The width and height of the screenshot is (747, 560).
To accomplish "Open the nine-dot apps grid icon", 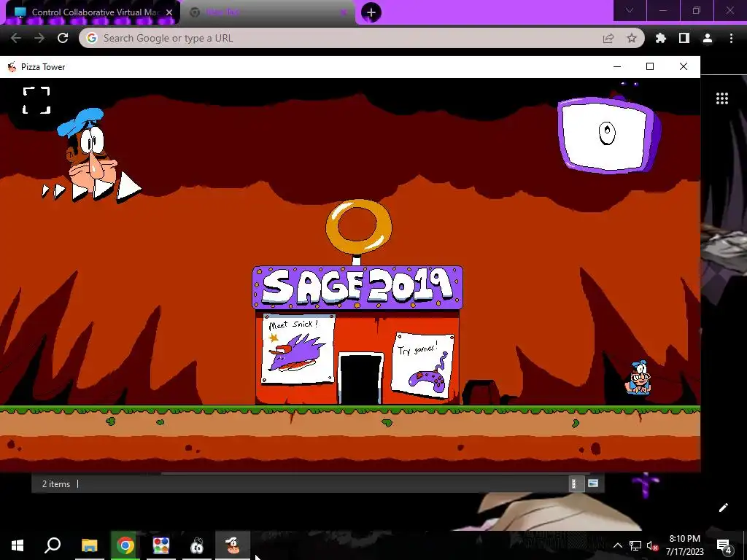I will [722, 98].
